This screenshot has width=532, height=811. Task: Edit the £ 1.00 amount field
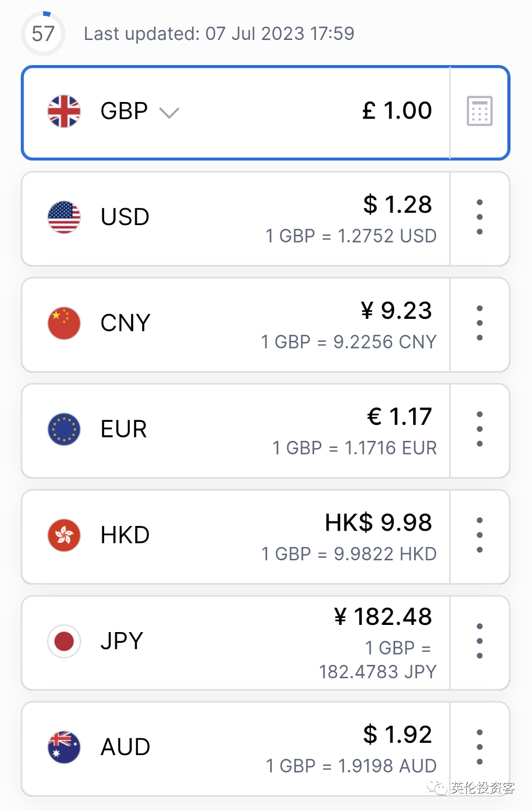[x=397, y=111]
